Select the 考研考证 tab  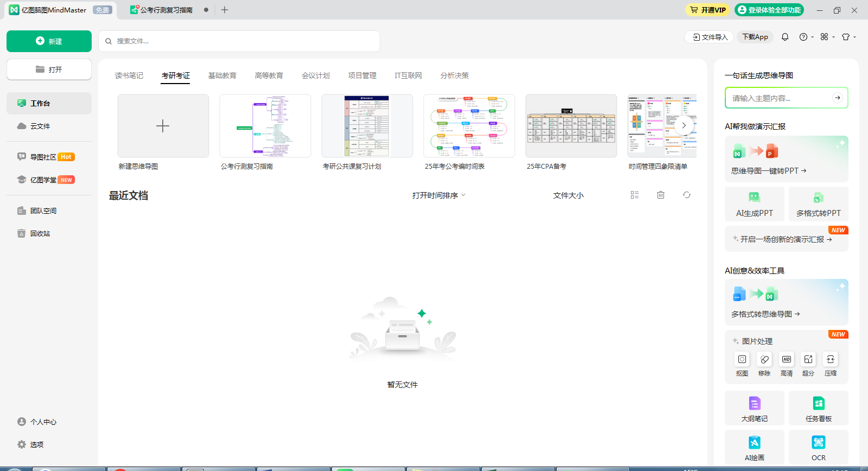click(176, 75)
